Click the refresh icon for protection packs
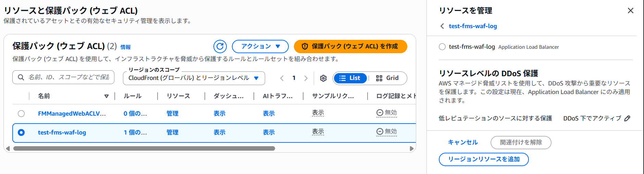Screen dimensions: 644x174 pyautogui.click(x=220, y=46)
